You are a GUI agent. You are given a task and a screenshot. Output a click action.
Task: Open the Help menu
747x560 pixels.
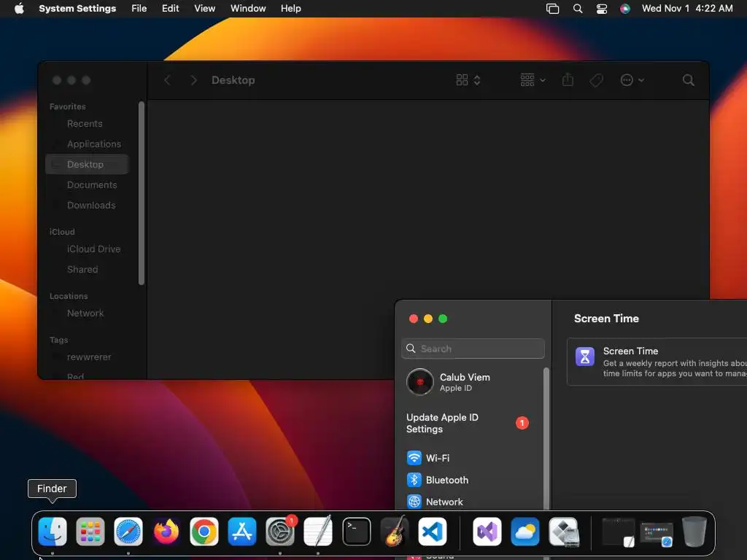(x=290, y=9)
